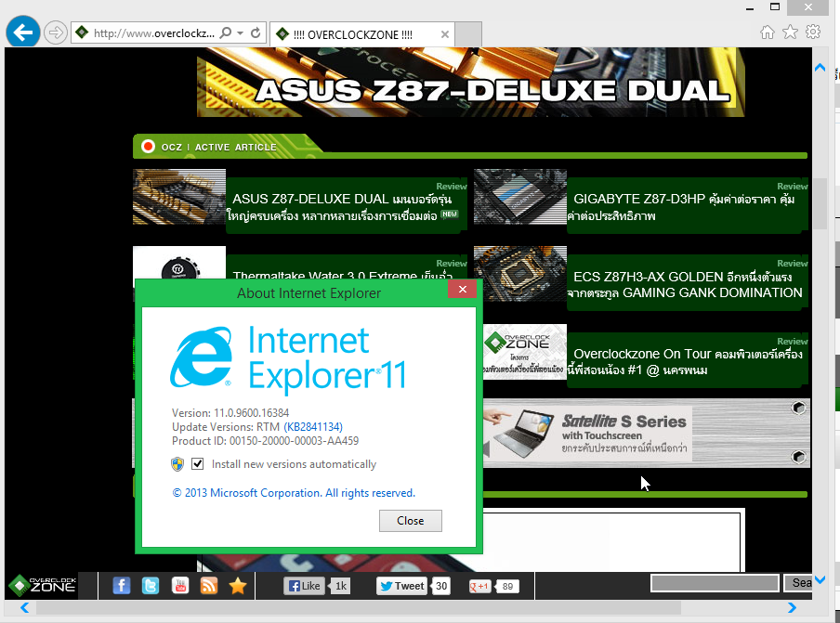Open a new blank tab
The image size is (840, 623).
tap(468, 34)
